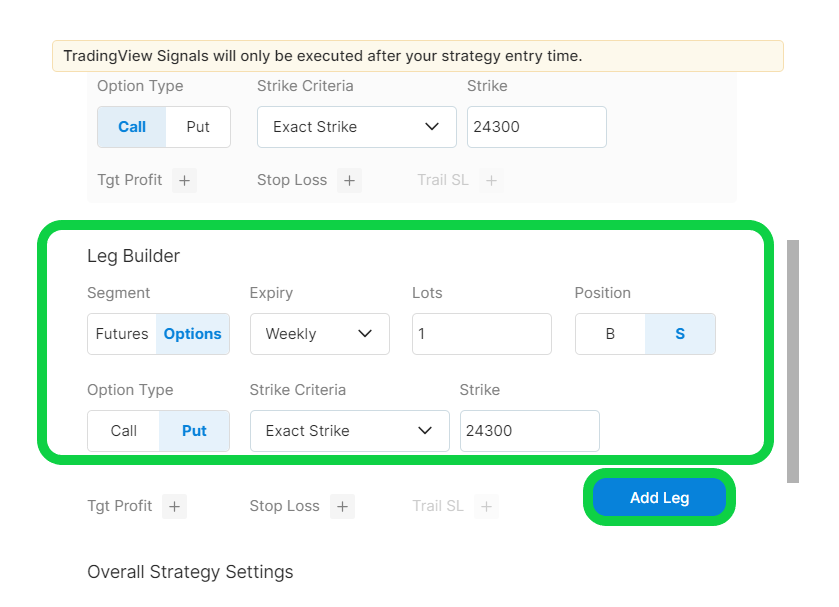Focus the Lots input field
This screenshot has height=607, width=839.
(x=482, y=334)
